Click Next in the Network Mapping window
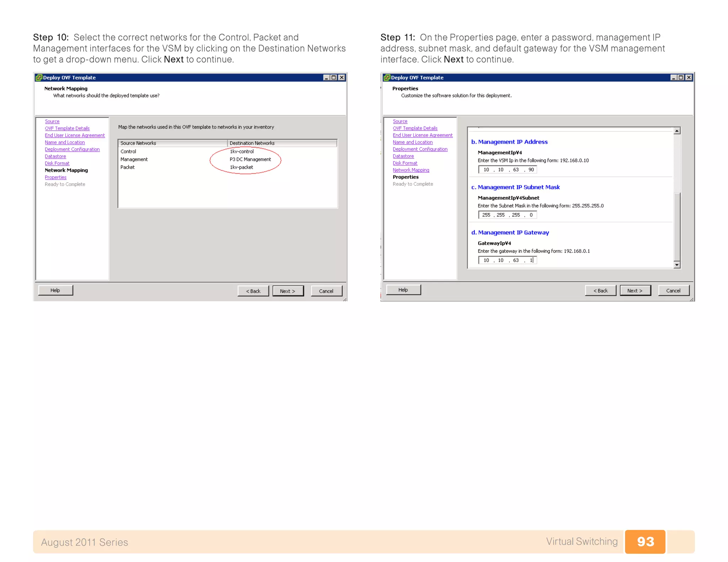Viewport: 728px width, 562px height. [288, 291]
